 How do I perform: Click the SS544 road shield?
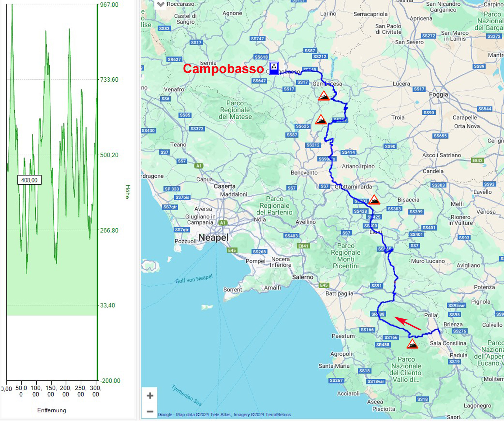click(485, 109)
